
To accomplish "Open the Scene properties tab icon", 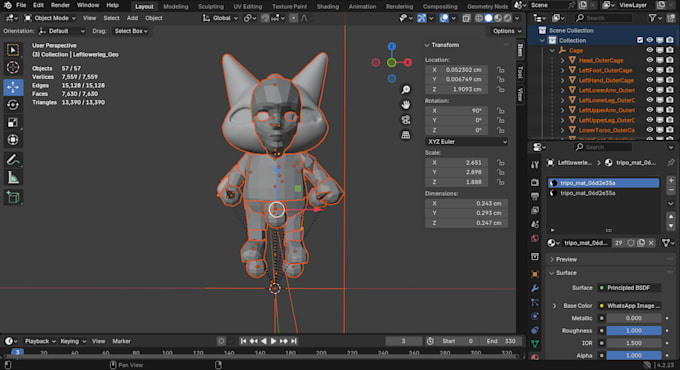I will 535,224.
